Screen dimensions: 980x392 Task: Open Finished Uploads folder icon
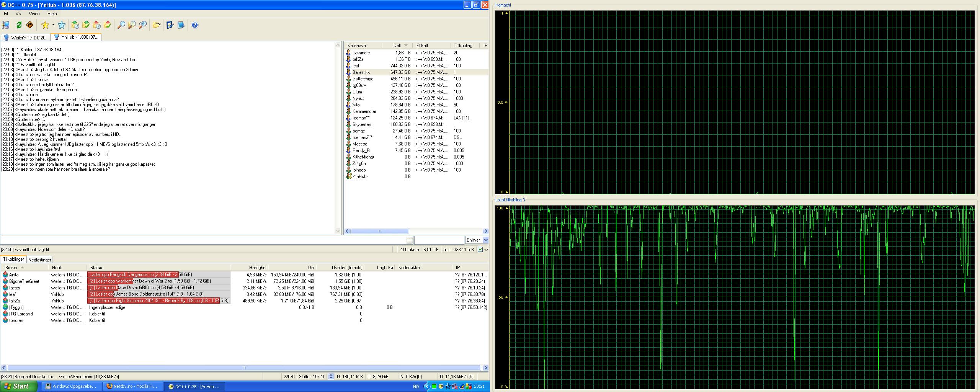[108, 25]
